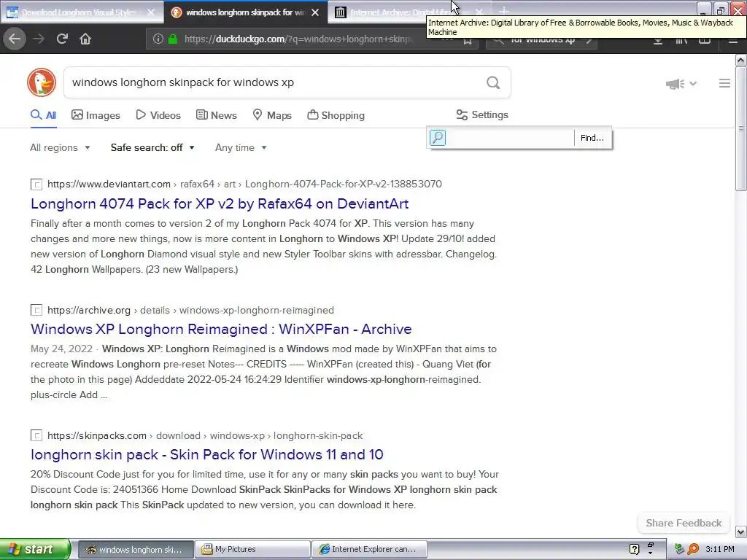Click the deviantart.com result favicon
Viewport: 747px width, 560px height.
[x=36, y=184]
